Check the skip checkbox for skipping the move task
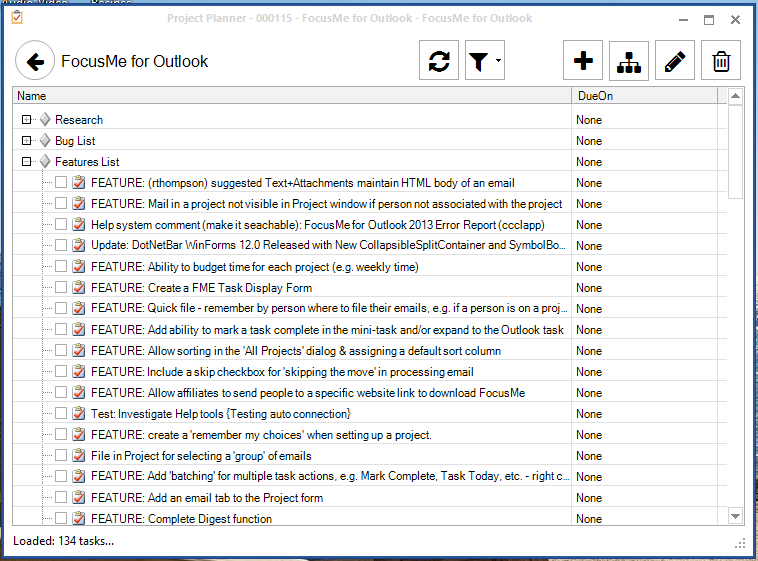Viewport: 758px width, 561px height. click(61, 371)
